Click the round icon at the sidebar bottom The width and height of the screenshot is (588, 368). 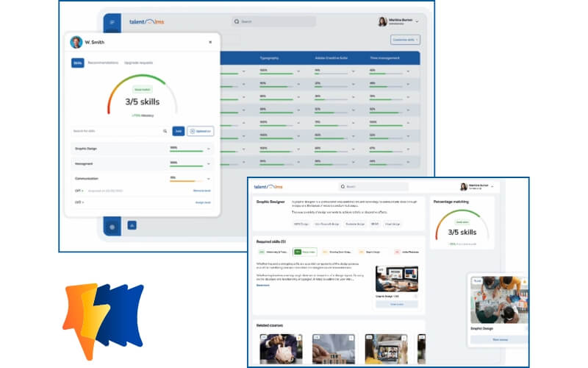point(112,227)
